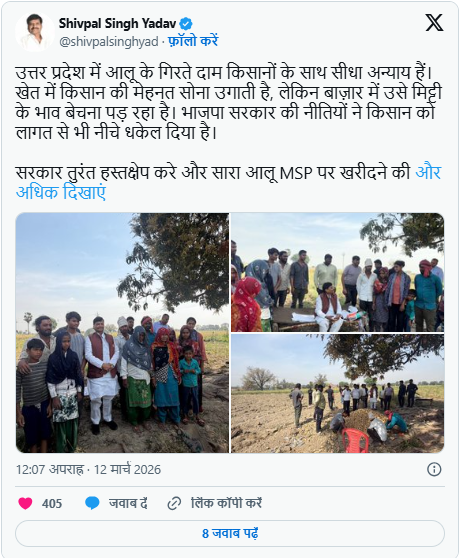This screenshot has width=459, height=558.
Task: Open Shivpal Singh Yadav's profile avatar
Action: click(x=35, y=32)
